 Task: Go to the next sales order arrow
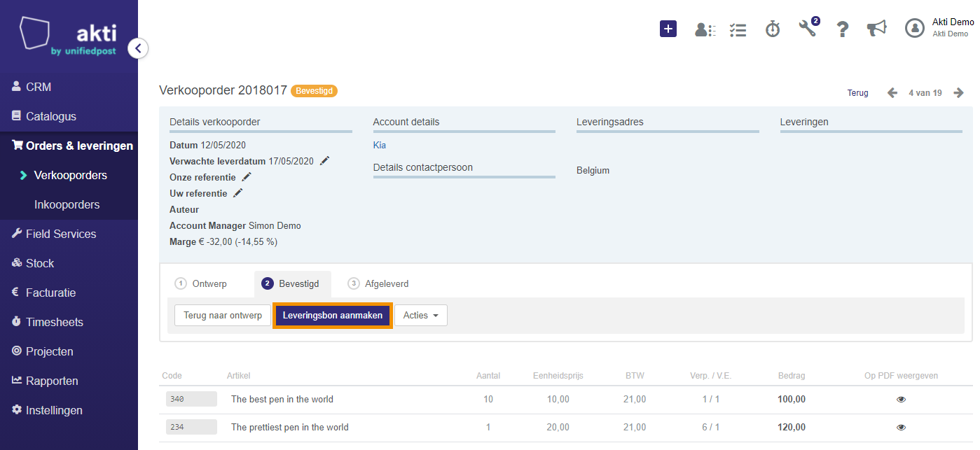[x=958, y=92]
